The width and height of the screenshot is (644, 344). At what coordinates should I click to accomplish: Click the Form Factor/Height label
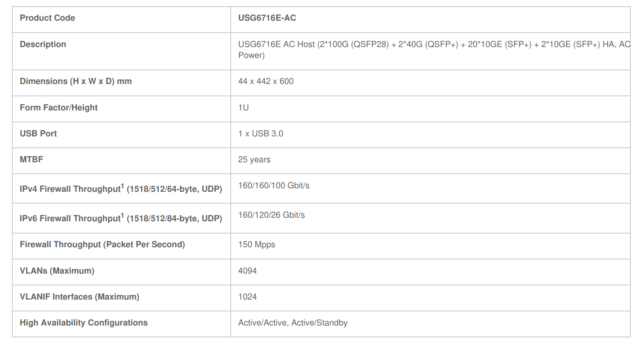pos(59,108)
